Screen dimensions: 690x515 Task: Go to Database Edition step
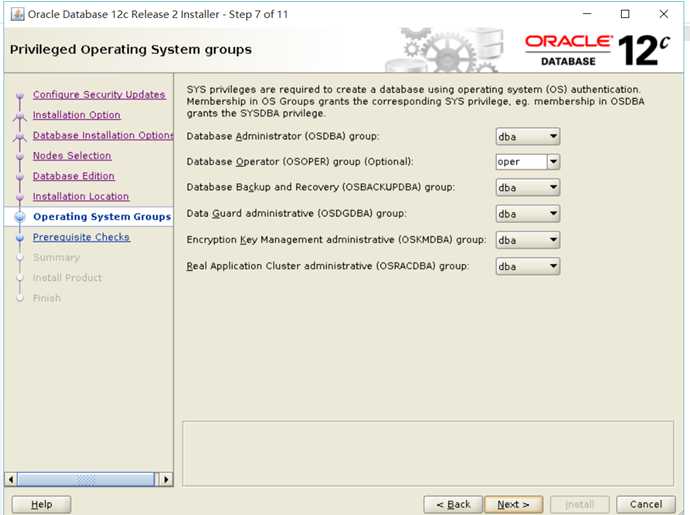pos(73,176)
